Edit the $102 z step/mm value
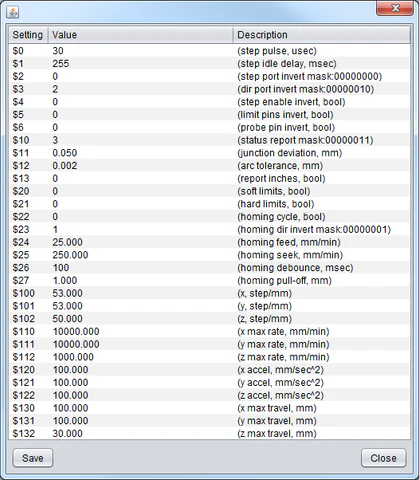Screen dimensions: 419x480 141,319
